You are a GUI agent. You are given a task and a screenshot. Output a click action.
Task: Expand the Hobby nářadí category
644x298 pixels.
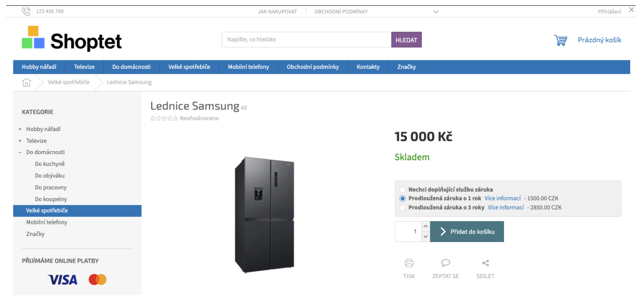(x=20, y=129)
